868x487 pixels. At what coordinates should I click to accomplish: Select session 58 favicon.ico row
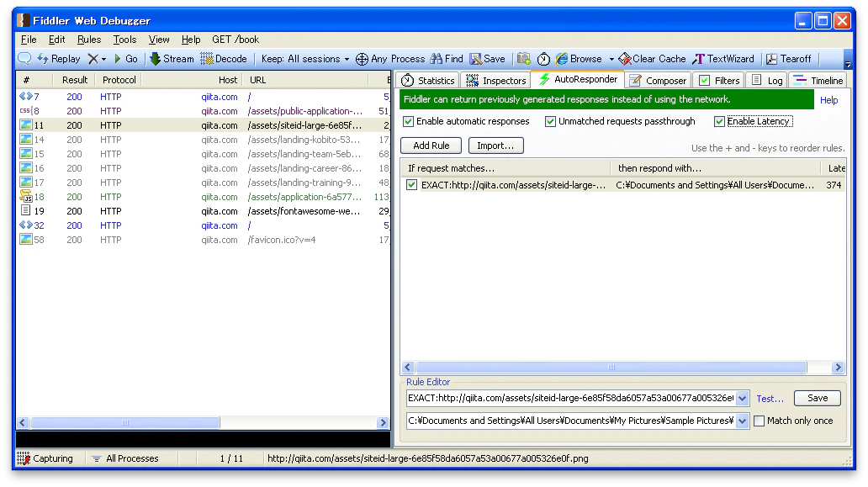point(204,240)
